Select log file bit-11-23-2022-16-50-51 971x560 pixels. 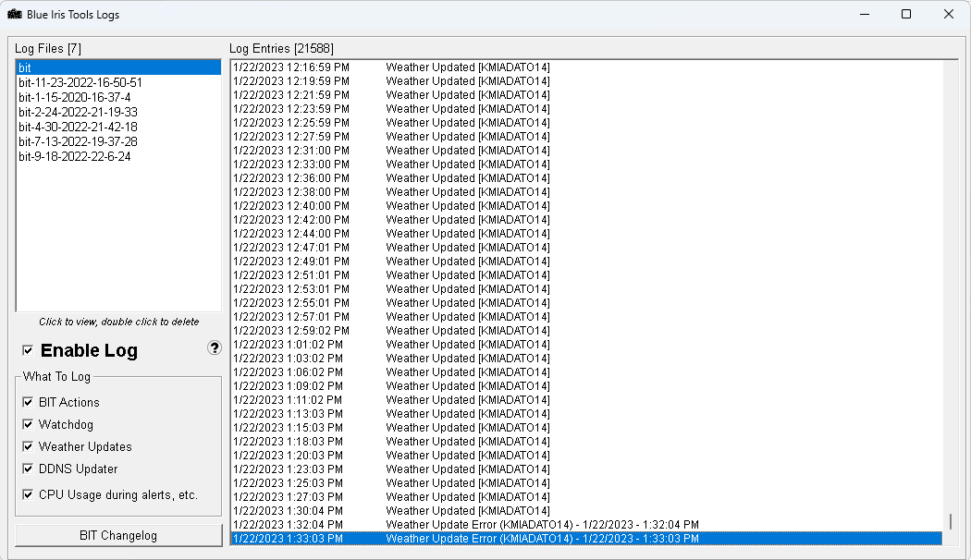(118, 82)
